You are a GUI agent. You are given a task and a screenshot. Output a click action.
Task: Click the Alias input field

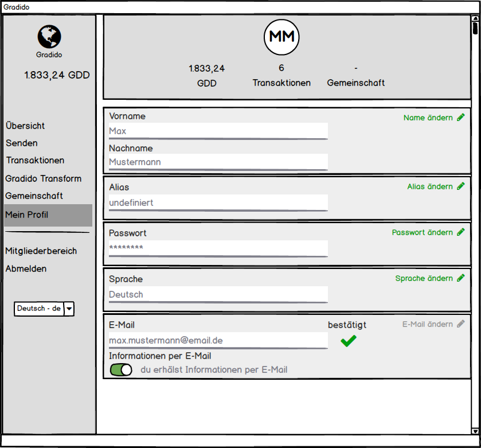pyautogui.click(x=218, y=202)
